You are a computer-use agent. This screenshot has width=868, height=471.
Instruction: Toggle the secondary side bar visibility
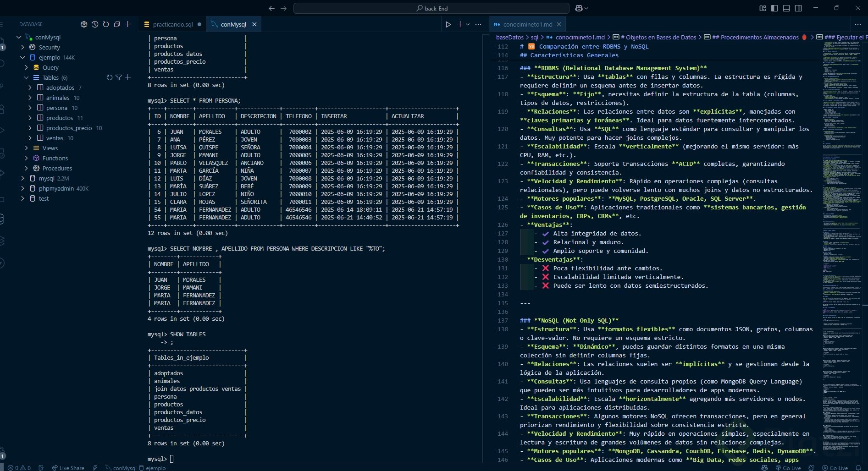798,8
